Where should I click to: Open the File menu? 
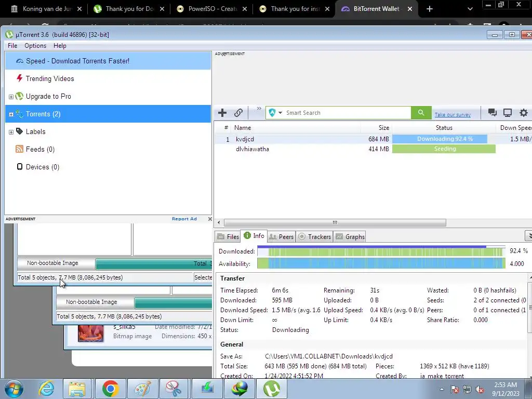[12, 46]
